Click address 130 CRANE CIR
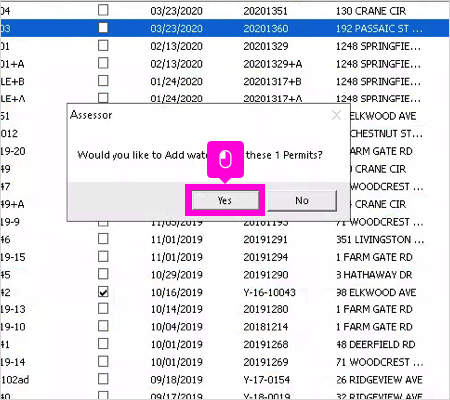Image resolution: width=450 pixels, height=400 pixels. 371,11
